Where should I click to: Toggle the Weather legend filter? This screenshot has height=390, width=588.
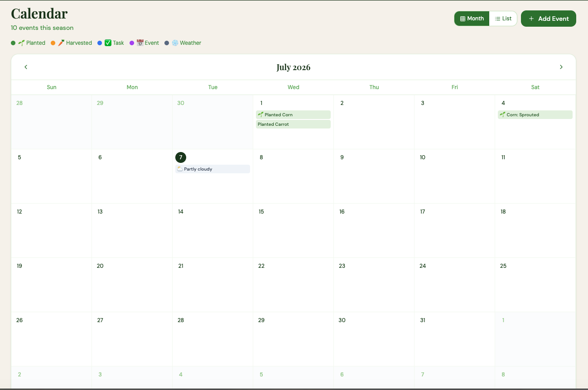pos(183,43)
